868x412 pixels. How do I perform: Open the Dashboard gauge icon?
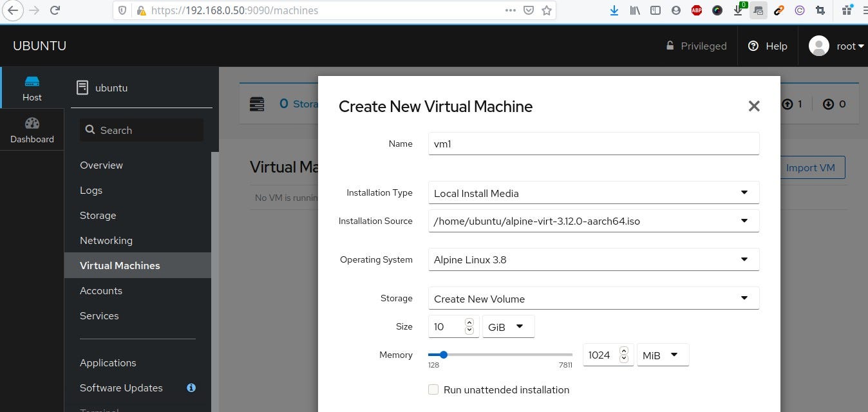pyautogui.click(x=32, y=130)
